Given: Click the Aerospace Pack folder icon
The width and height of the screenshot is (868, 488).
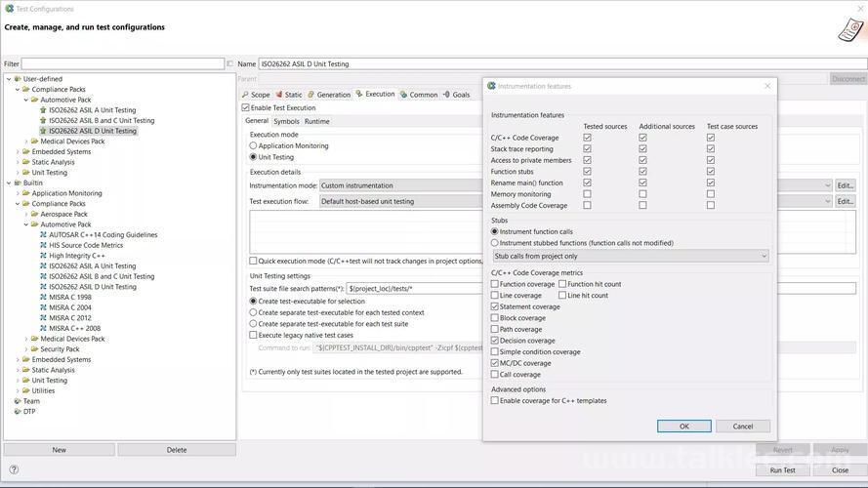Looking at the screenshot, I should 35,214.
